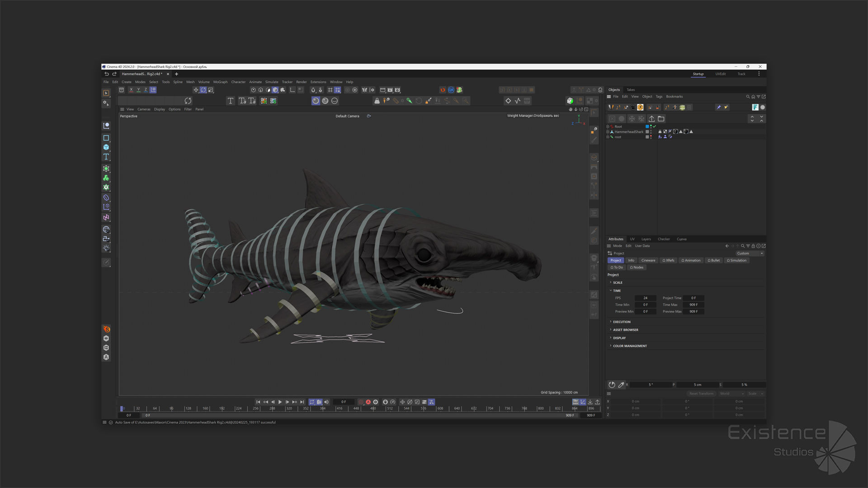Toggle the Y axis lock

click(138, 90)
